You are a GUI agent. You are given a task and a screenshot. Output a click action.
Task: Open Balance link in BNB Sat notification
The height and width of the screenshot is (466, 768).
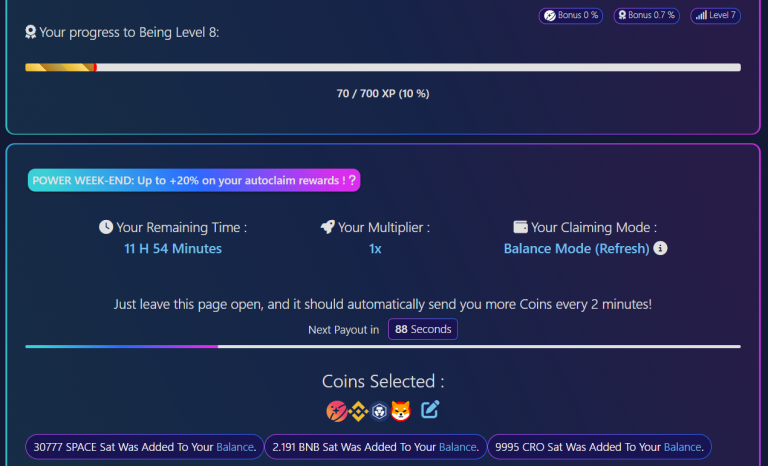point(458,447)
